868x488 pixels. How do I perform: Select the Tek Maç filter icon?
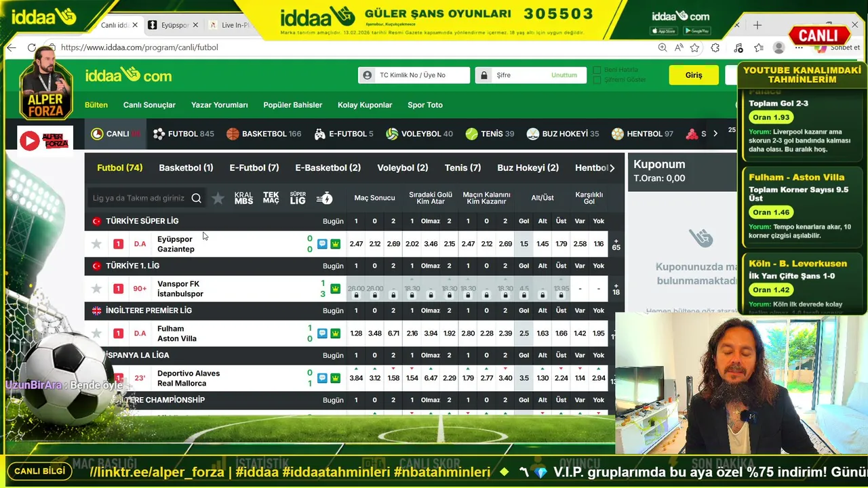pyautogui.click(x=271, y=198)
